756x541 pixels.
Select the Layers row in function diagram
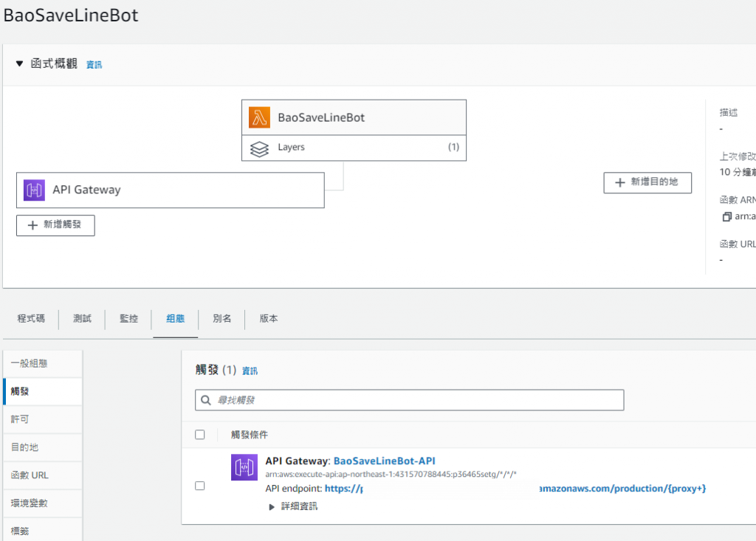click(354, 148)
